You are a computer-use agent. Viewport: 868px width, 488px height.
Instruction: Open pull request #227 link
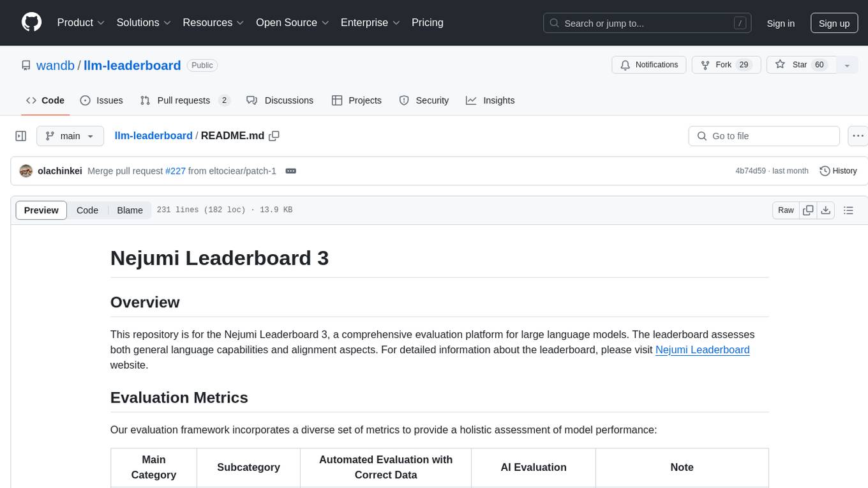tap(175, 171)
